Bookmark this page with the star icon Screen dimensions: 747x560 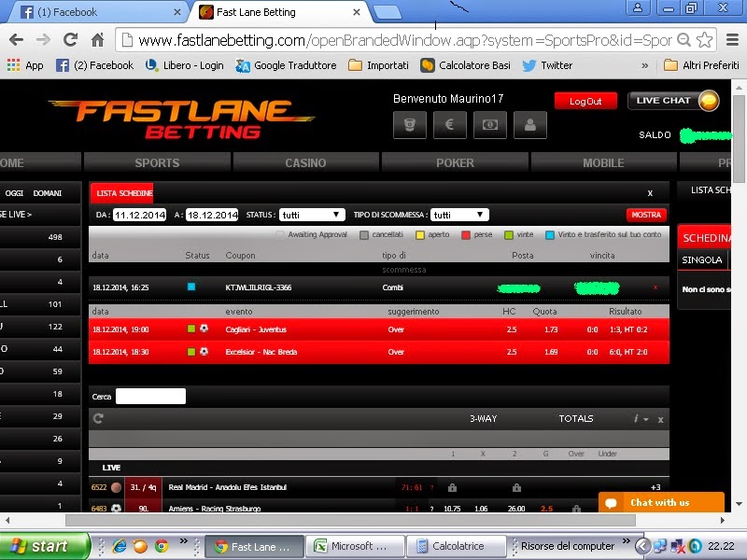click(x=705, y=40)
